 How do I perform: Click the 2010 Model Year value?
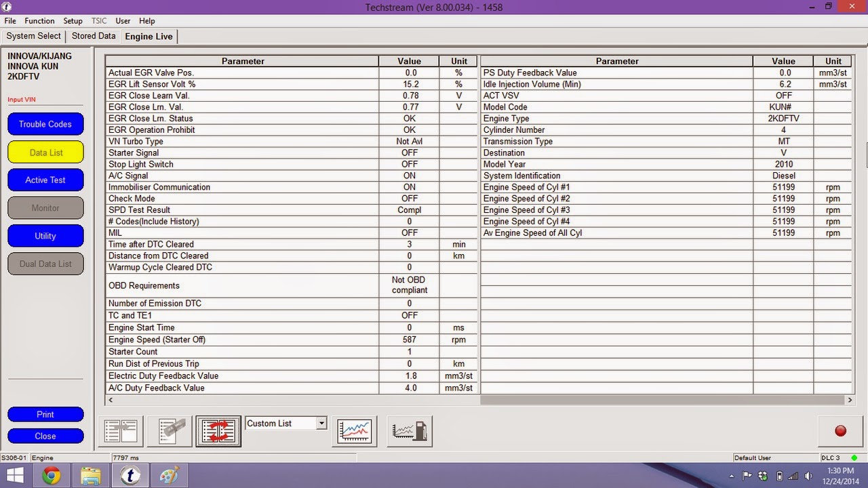(783, 164)
